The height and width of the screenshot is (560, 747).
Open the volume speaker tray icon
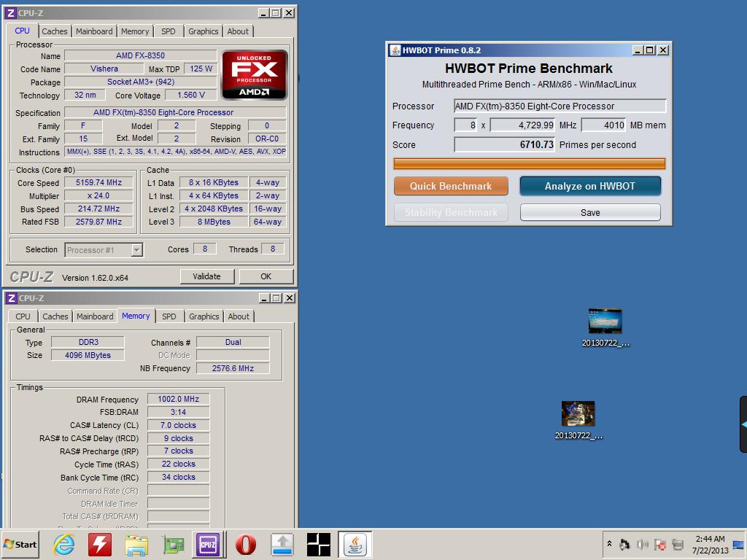(643, 544)
